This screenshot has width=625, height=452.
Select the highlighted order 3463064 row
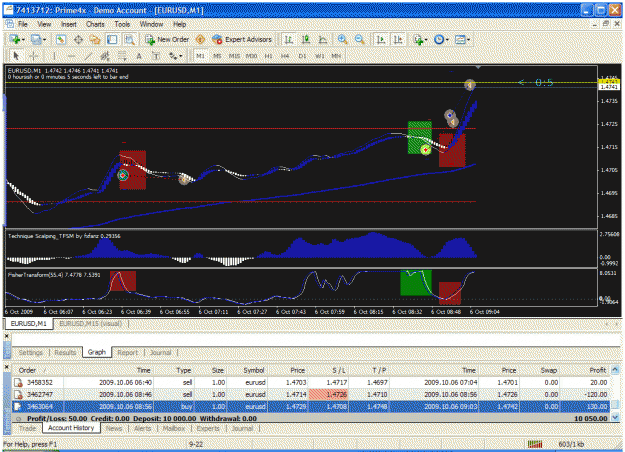pyautogui.click(x=311, y=407)
